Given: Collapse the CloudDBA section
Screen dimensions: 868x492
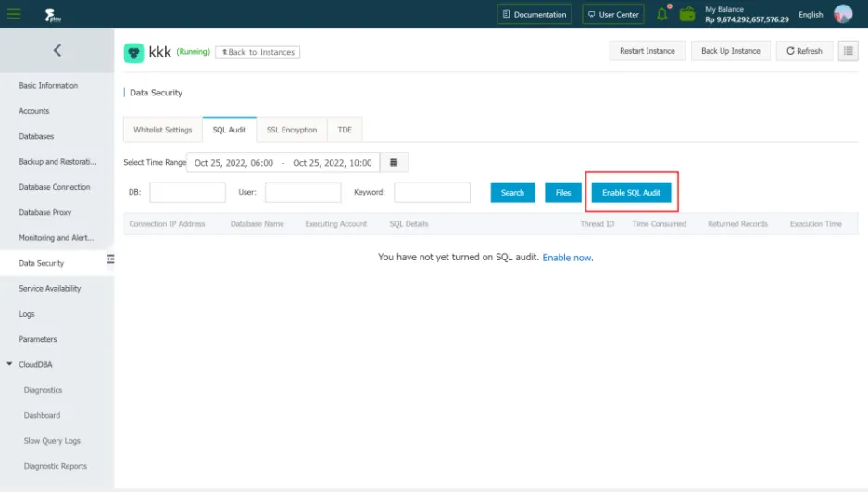Looking at the screenshot, I should pos(9,364).
